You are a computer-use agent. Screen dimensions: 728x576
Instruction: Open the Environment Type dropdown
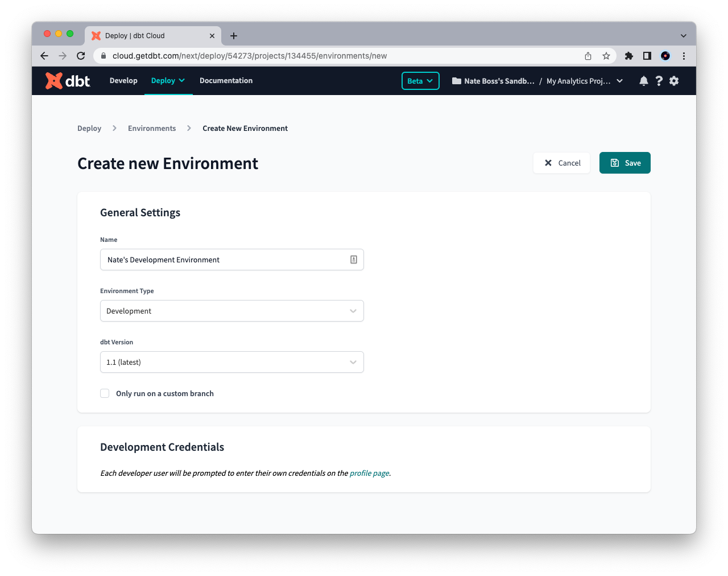tap(232, 311)
